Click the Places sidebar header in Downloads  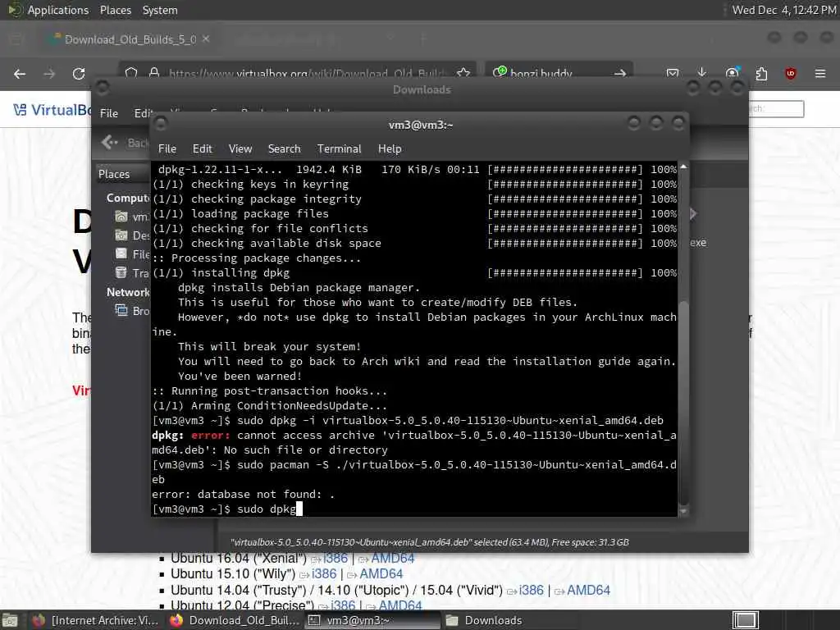point(114,174)
